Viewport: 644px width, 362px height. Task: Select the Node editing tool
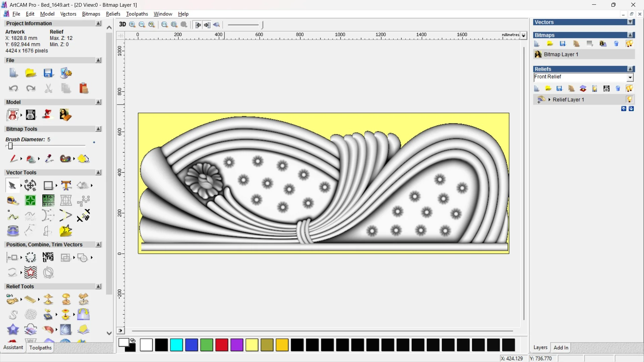(13, 216)
